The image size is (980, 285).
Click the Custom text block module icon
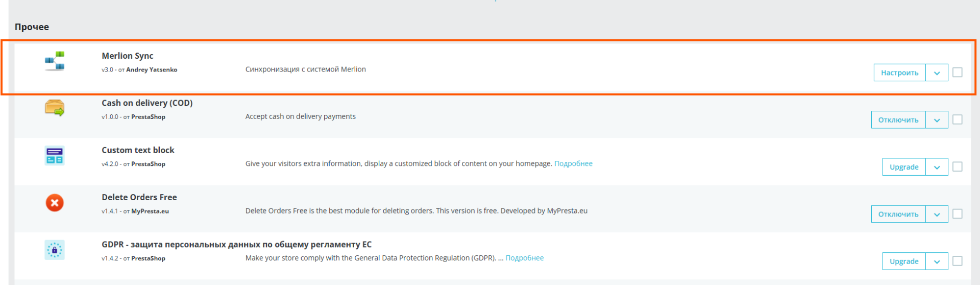(x=55, y=156)
